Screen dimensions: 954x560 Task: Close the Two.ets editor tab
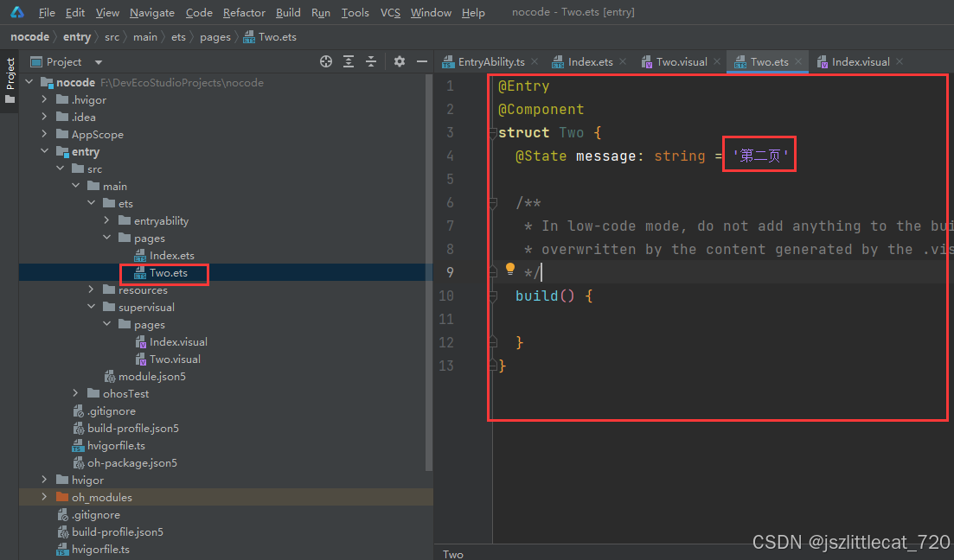[798, 61]
